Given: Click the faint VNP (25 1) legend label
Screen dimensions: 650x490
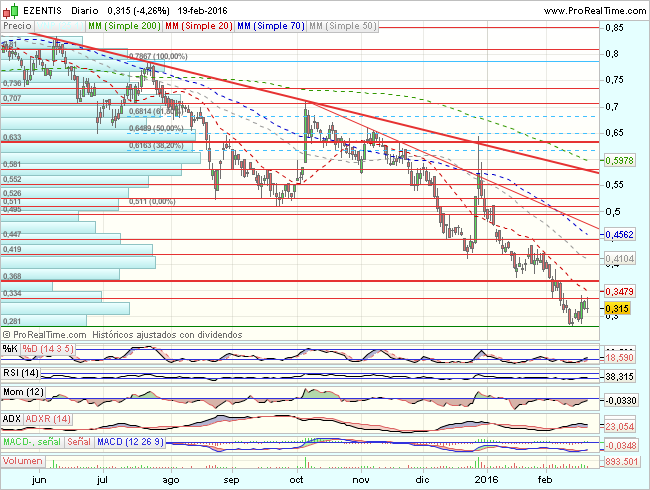Looking at the screenshot, I should tap(59, 26).
